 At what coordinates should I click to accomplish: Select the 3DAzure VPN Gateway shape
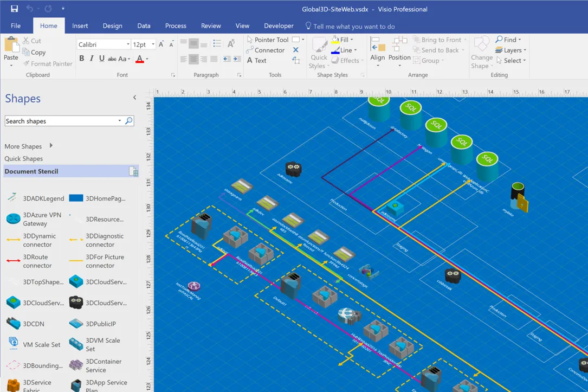pos(35,219)
